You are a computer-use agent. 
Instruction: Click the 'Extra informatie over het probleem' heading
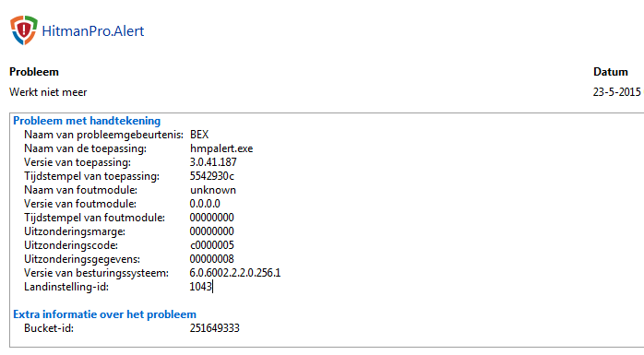pyautogui.click(x=105, y=314)
